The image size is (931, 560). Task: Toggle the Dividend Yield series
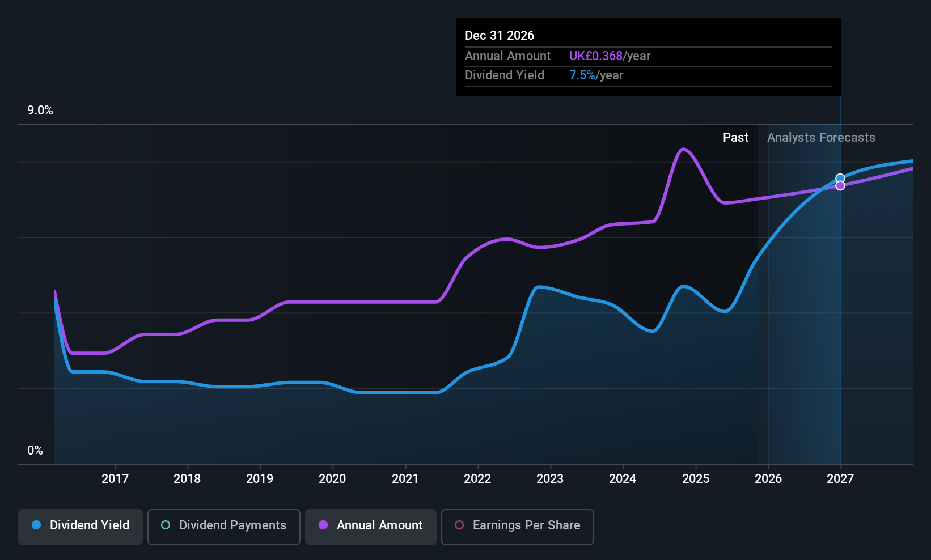(81, 527)
